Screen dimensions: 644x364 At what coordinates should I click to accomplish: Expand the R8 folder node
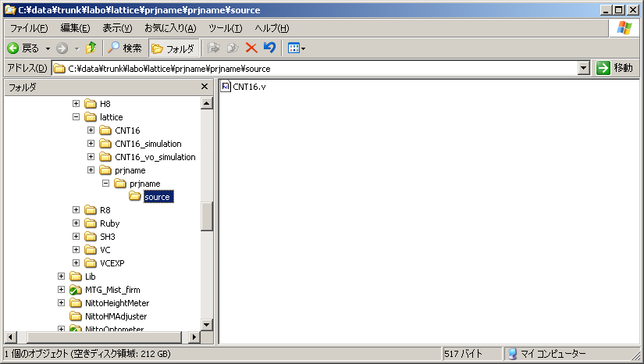coord(76,210)
